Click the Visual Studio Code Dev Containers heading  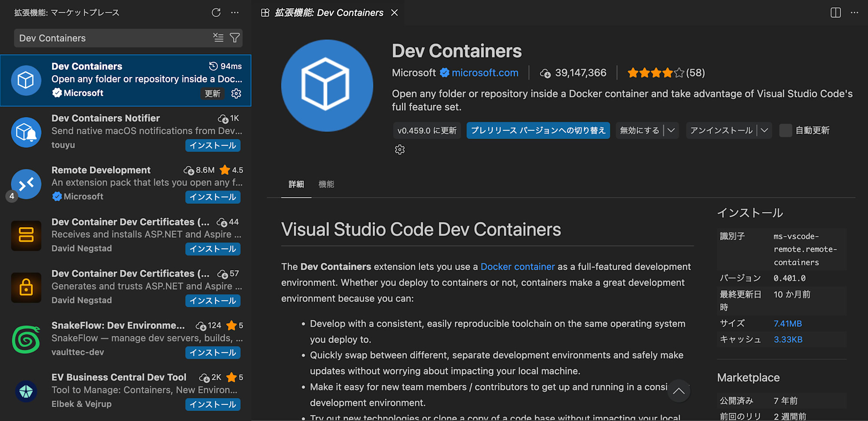pyautogui.click(x=421, y=229)
